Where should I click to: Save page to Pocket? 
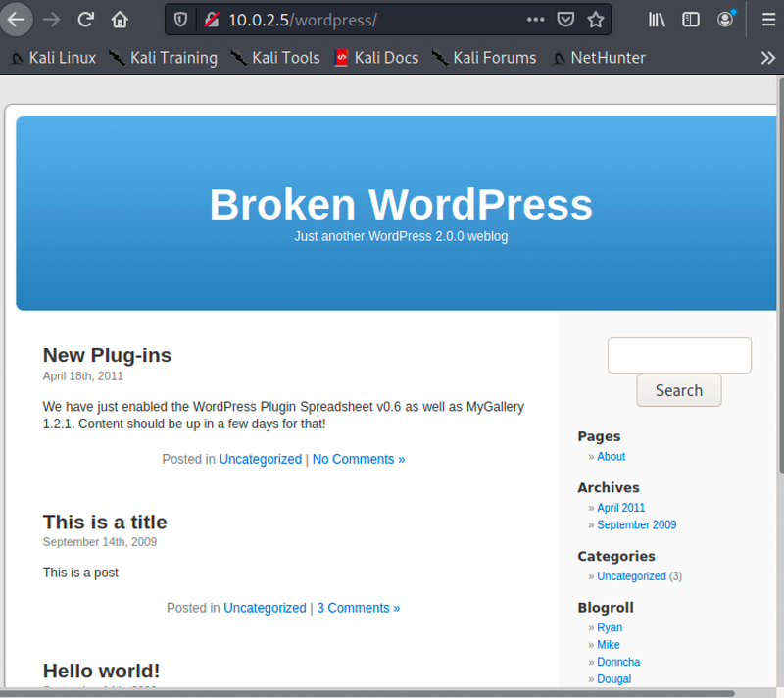[565, 20]
